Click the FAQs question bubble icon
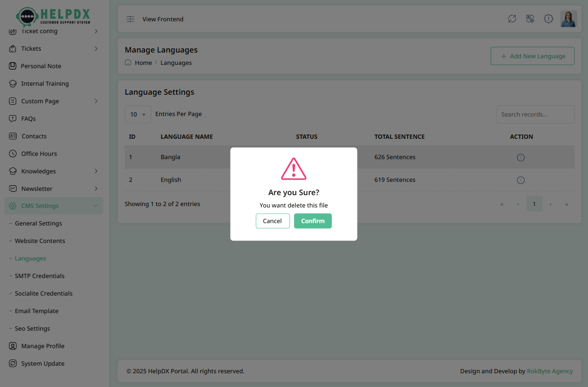This screenshot has height=387, width=588. coord(13,118)
